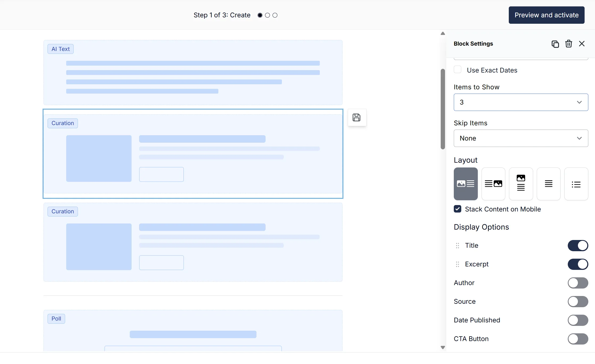
Task: Enable the CTA Button toggle
Action: click(x=578, y=339)
